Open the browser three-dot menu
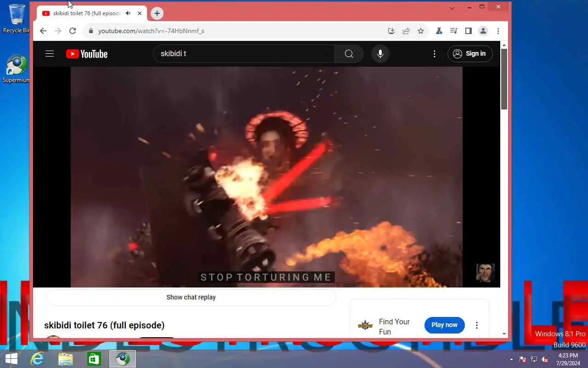This screenshot has height=368, width=588. pyautogui.click(x=498, y=31)
